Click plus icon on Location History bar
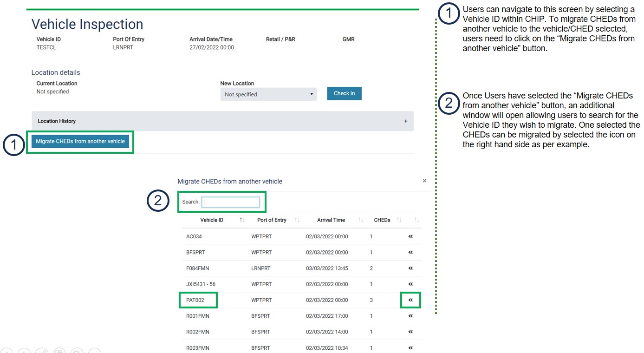Viewport: 644px width, 353px height. pos(406,121)
